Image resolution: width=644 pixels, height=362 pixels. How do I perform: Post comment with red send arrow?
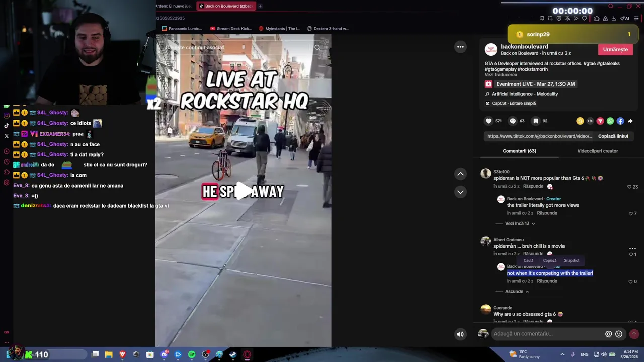click(x=634, y=334)
